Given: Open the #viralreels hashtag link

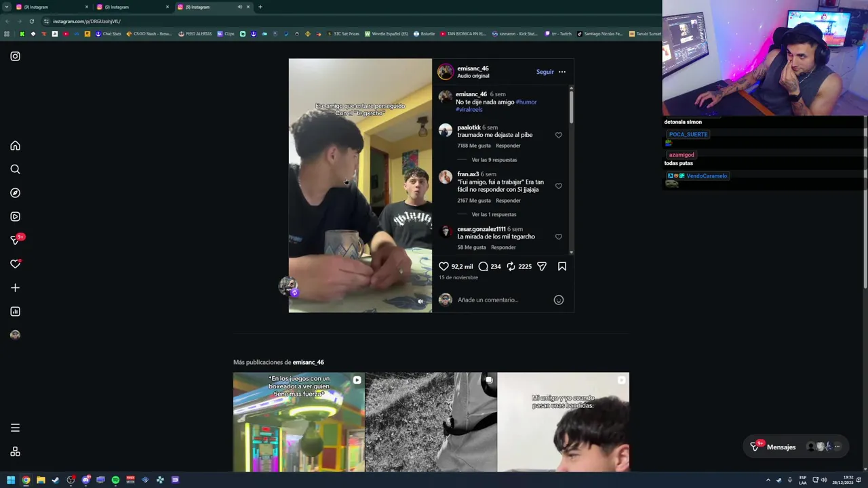Looking at the screenshot, I should 469,110.
